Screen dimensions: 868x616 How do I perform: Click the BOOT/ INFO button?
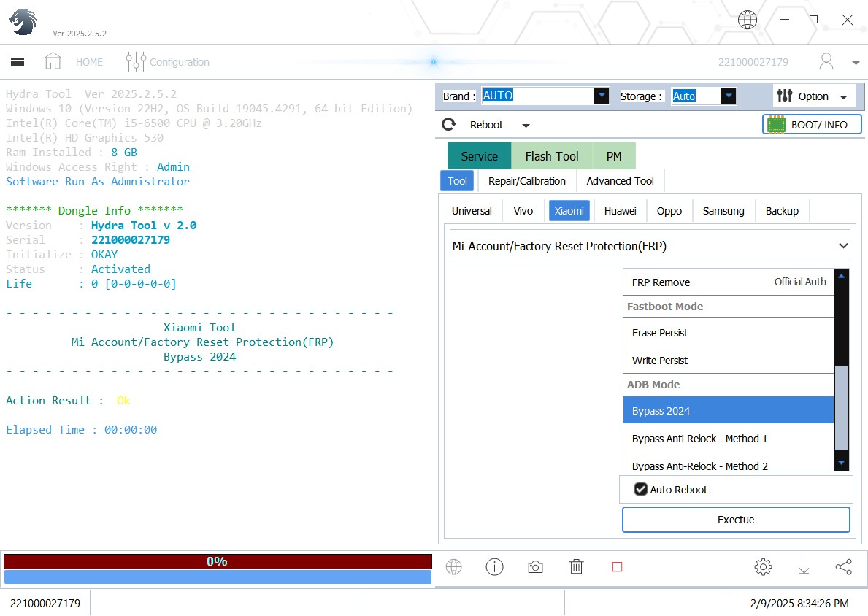pos(812,125)
